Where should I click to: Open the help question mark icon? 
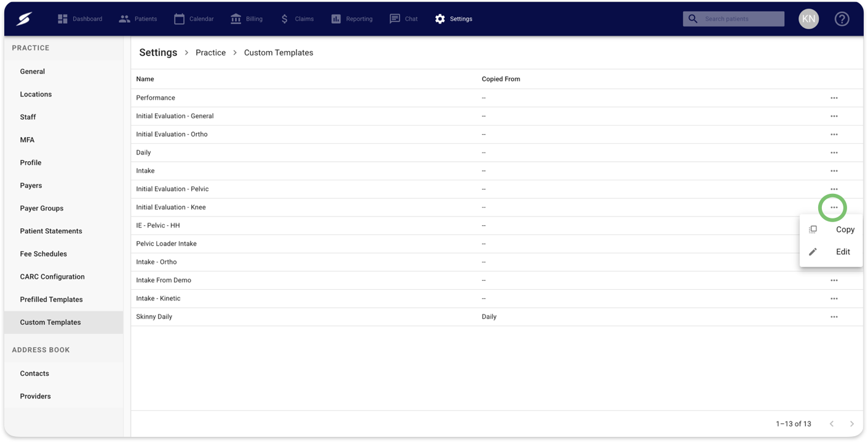pyautogui.click(x=842, y=19)
